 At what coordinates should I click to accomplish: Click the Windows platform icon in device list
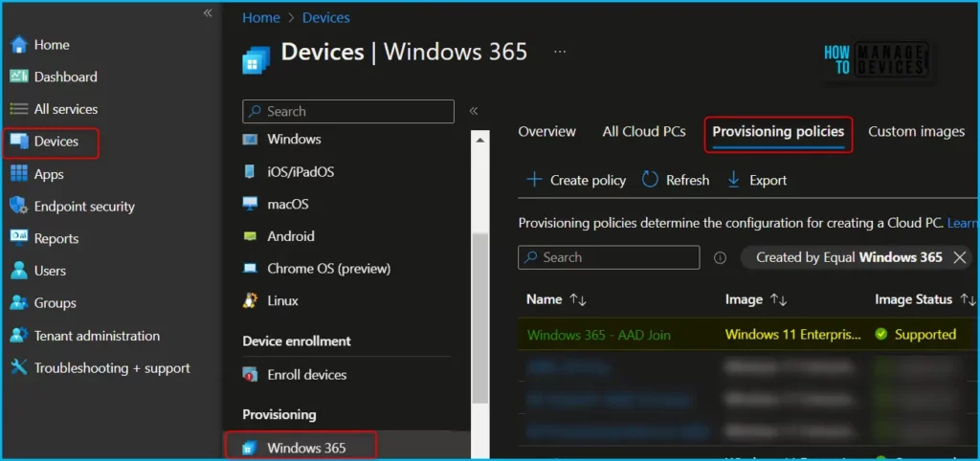(250, 139)
